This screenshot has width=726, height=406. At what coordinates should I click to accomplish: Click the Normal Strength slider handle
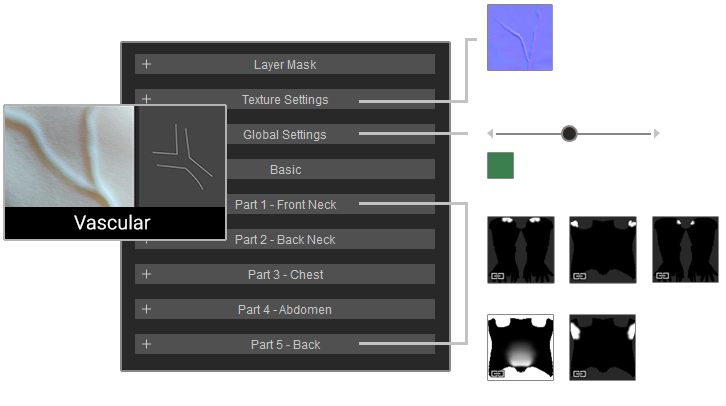[x=569, y=133]
